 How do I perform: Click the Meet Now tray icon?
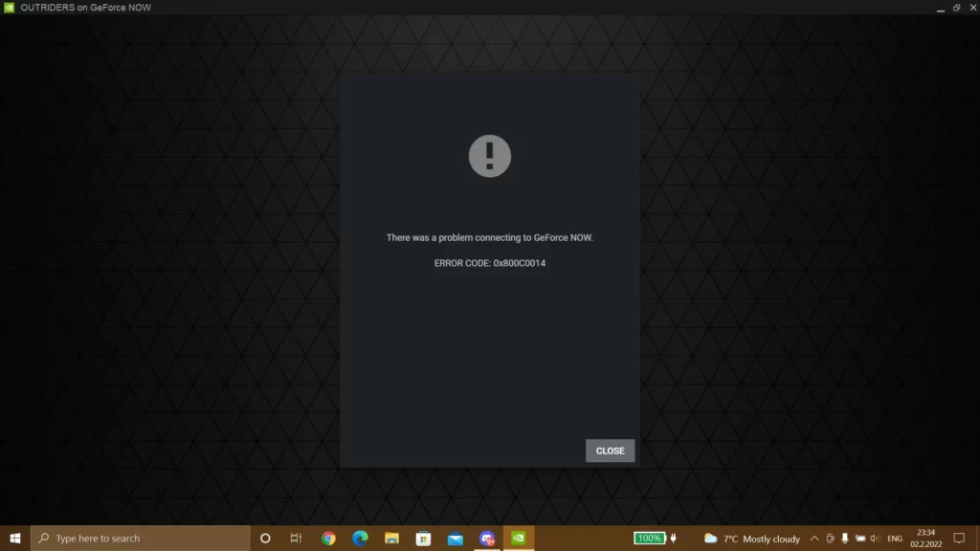pos(830,538)
